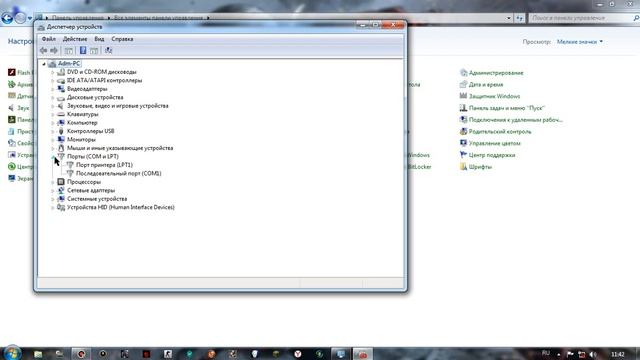Select the Сетевые адаптеры label

point(91,190)
